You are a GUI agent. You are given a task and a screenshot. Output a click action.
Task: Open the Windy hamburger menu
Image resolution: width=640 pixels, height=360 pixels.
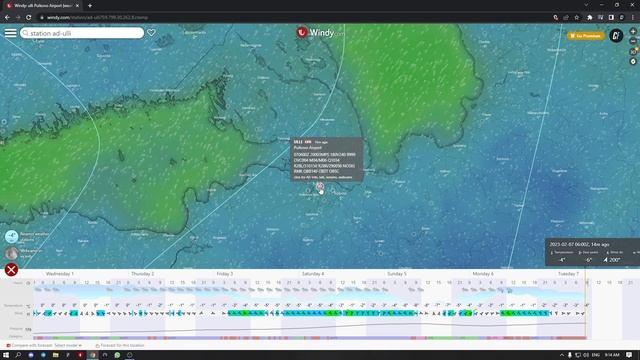[11, 33]
